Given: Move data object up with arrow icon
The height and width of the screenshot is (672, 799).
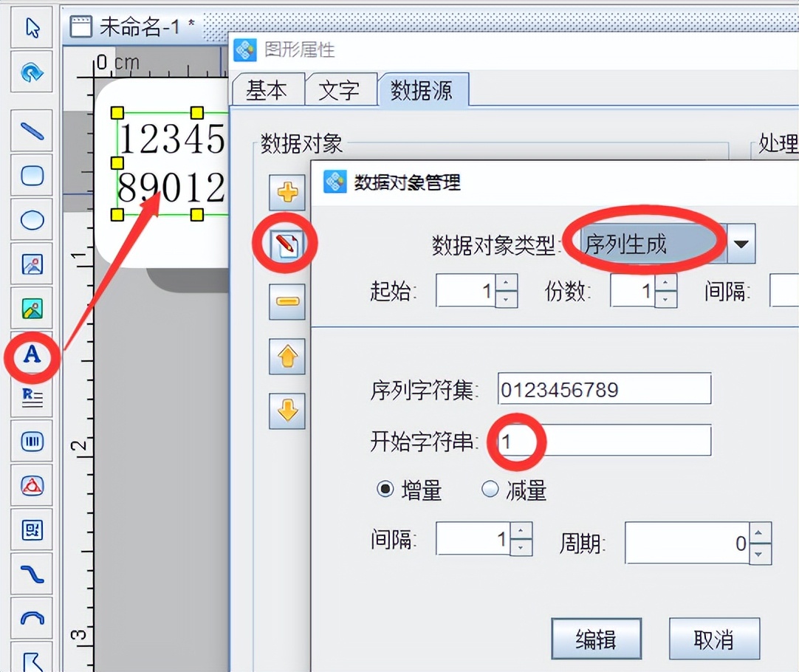Looking at the screenshot, I should [x=286, y=357].
